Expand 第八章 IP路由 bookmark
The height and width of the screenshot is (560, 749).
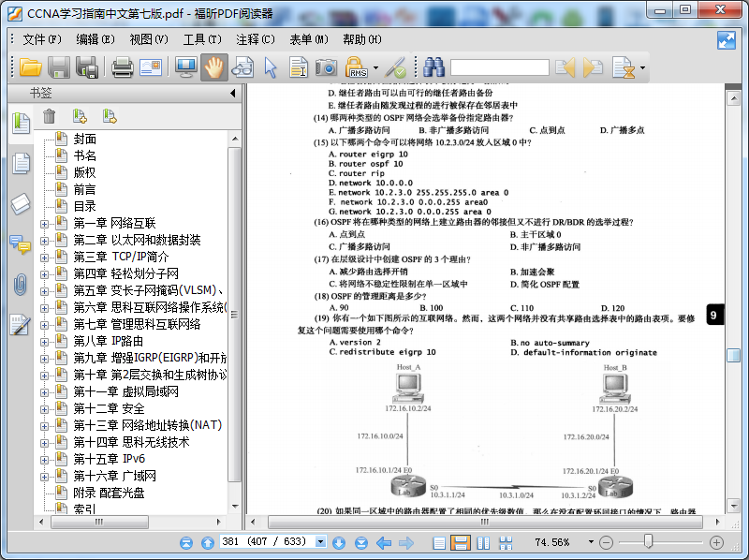(x=44, y=342)
